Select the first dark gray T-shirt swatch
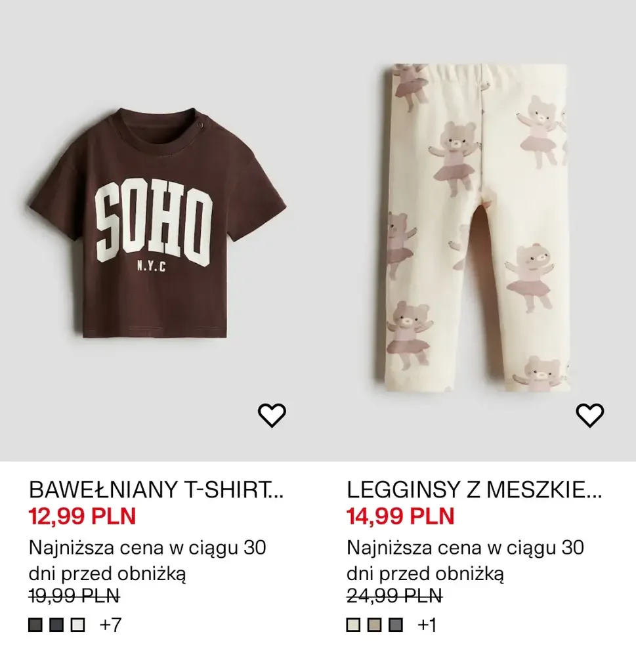636x672 pixels. (35, 625)
